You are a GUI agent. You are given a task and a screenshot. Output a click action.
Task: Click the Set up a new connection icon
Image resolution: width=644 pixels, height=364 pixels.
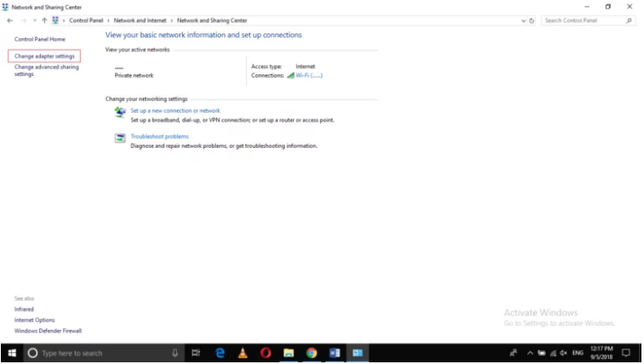tap(120, 114)
